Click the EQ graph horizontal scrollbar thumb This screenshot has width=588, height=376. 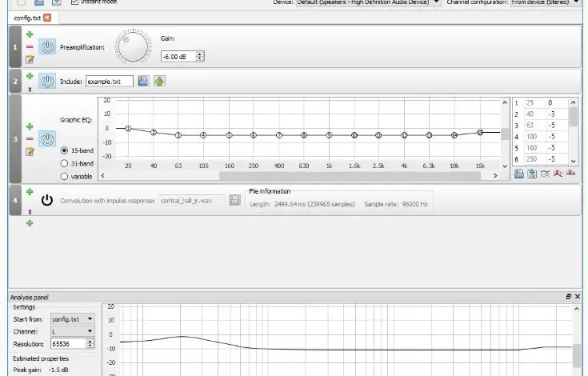click(350, 175)
